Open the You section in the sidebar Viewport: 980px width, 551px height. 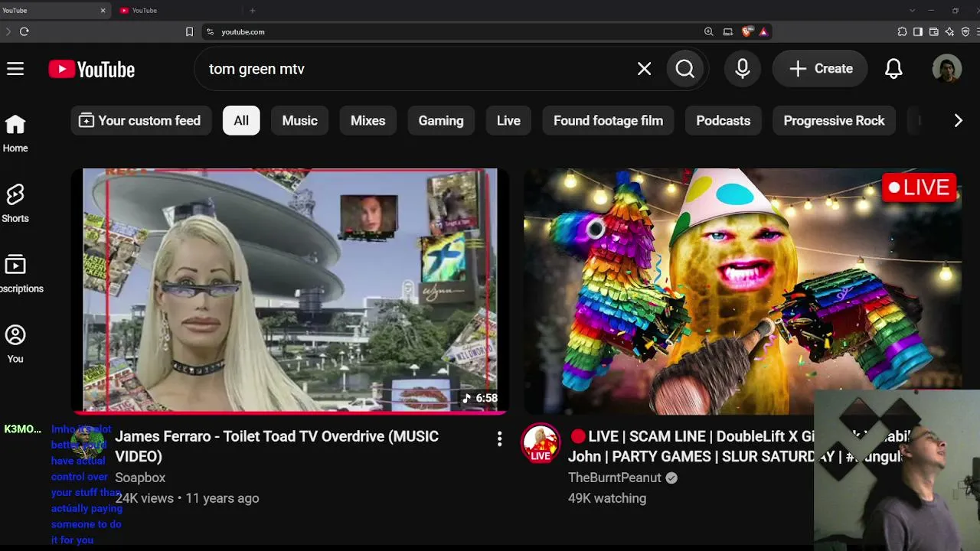coord(15,344)
